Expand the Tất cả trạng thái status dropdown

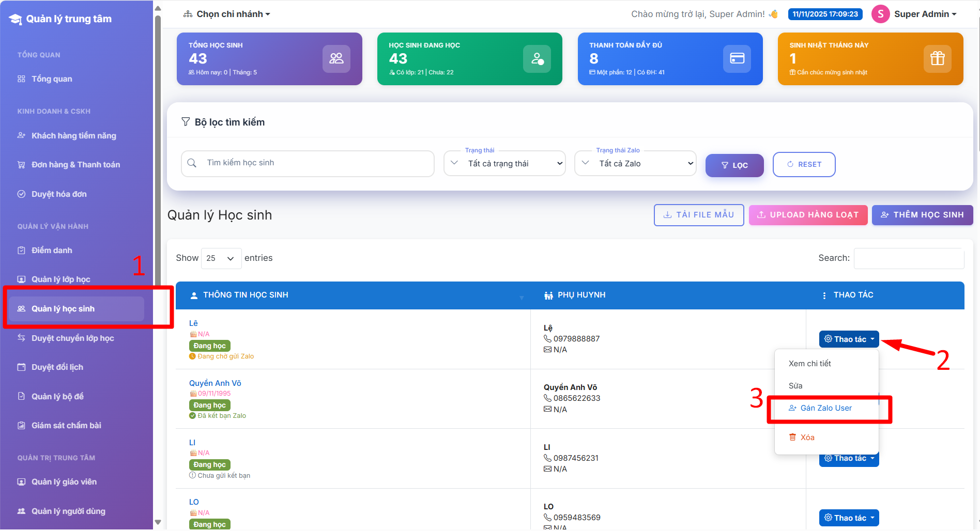pyautogui.click(x=504, y=164)
